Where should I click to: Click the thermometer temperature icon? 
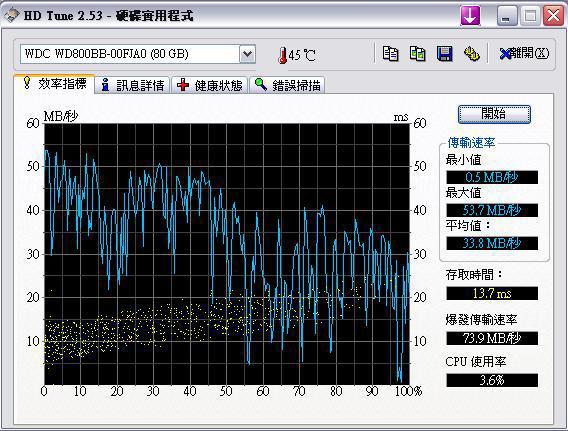click(x=283, y=55)
